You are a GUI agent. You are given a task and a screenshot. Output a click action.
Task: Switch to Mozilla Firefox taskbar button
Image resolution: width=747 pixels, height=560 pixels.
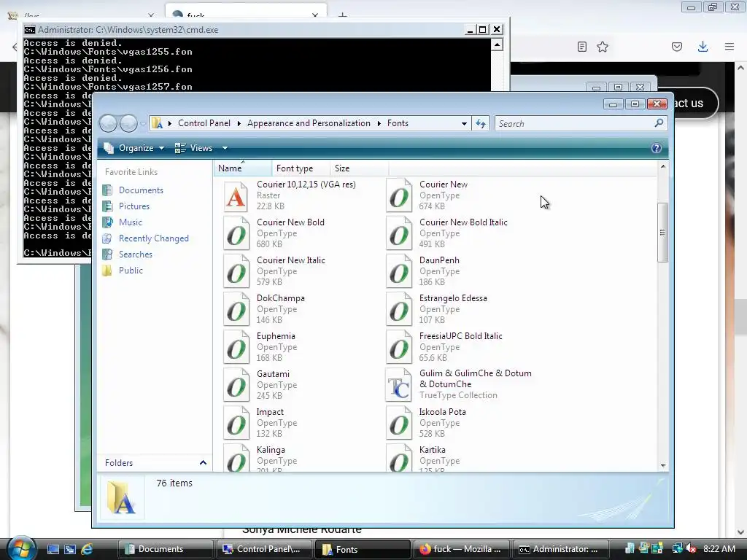(461, 549)
